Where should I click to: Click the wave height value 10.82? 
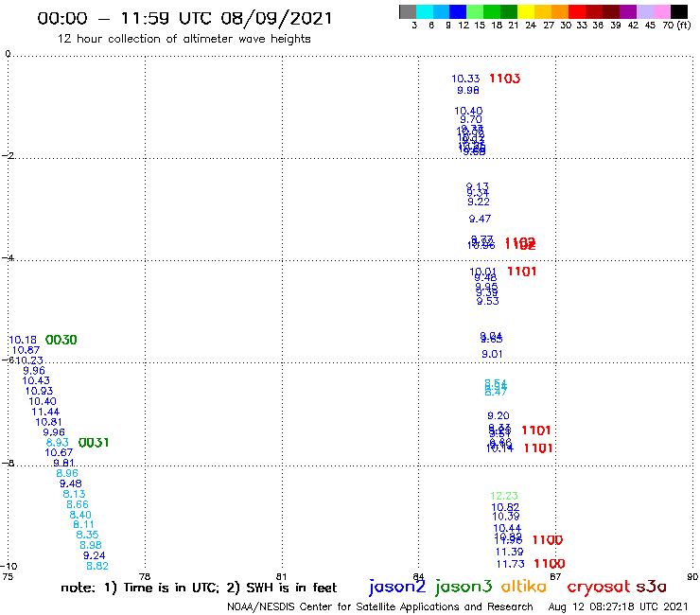pos(505,507)
